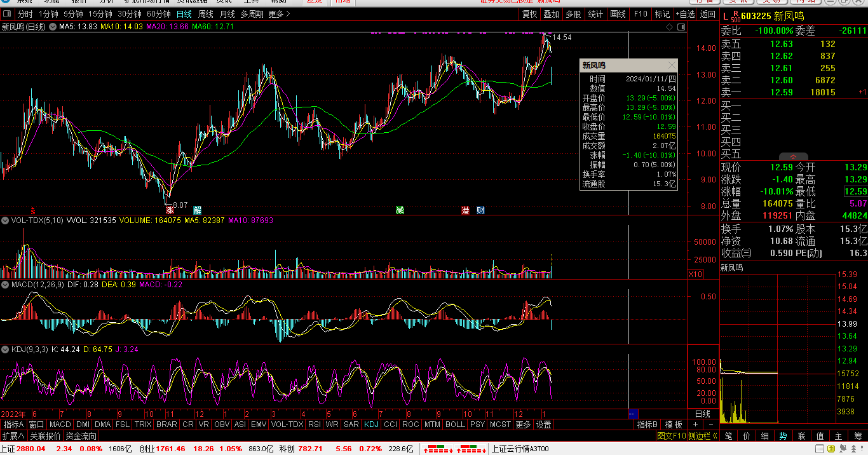Click the 创业 1761.46 index in status bar
Viewport: 868px width, 455px height.
(x=163, y=449)
